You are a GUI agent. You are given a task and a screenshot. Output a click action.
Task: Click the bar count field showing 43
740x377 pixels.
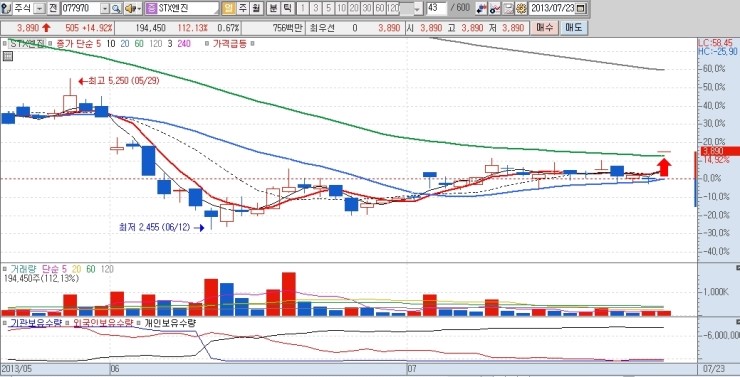pos(436,8)
